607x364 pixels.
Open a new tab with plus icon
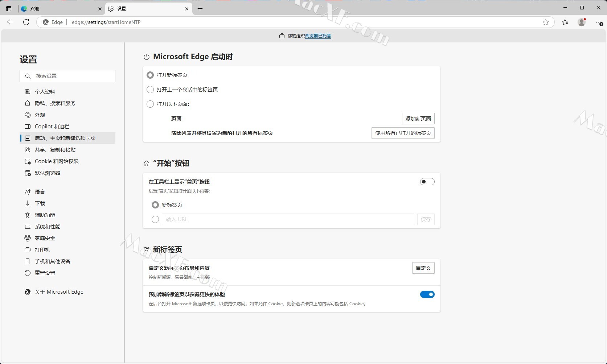pyautogui.click(x=200, y=9)
